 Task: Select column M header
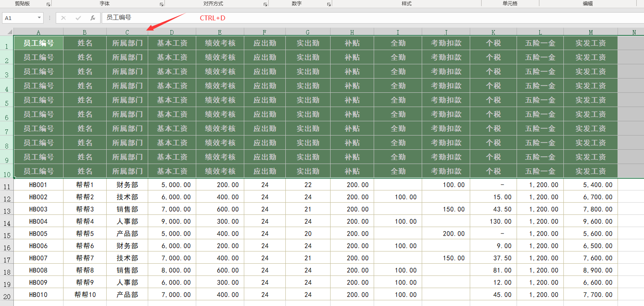[x=591, y=32]
